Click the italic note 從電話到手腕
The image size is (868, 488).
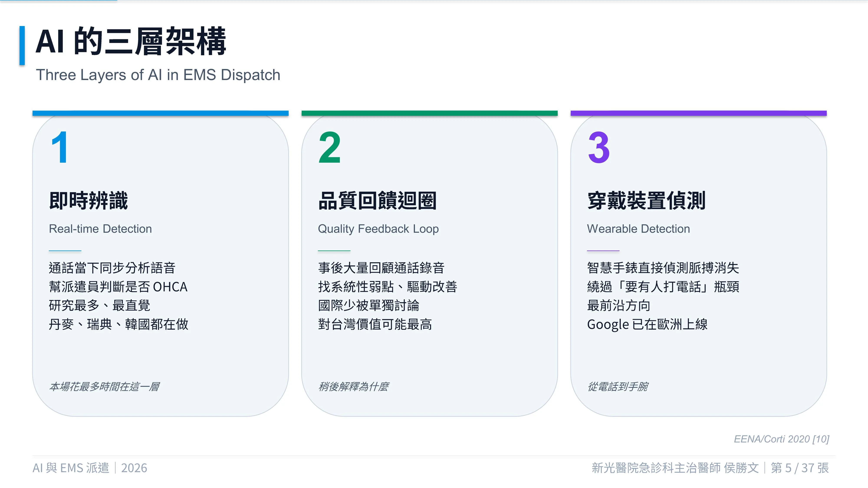pyautogui.click(x=618, y=386)
